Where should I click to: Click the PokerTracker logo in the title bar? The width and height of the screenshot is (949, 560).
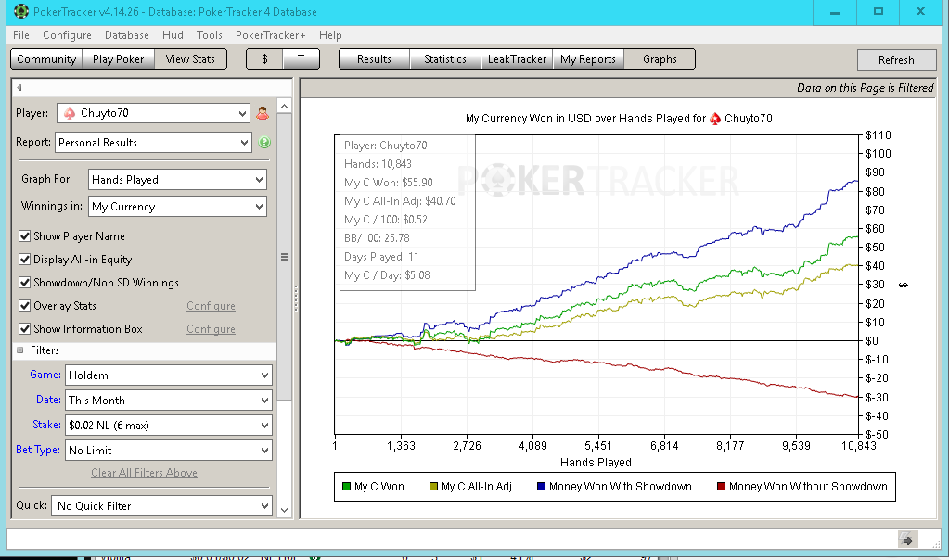click(x=21, y=11)
